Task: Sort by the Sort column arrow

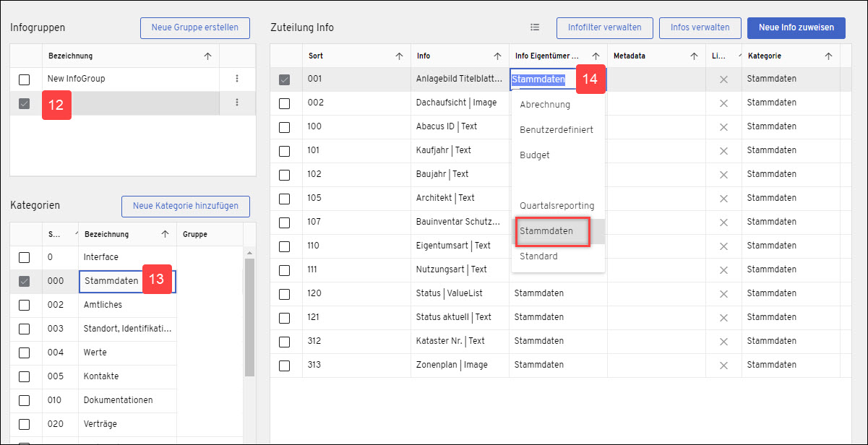Action: tap(399, 56)
